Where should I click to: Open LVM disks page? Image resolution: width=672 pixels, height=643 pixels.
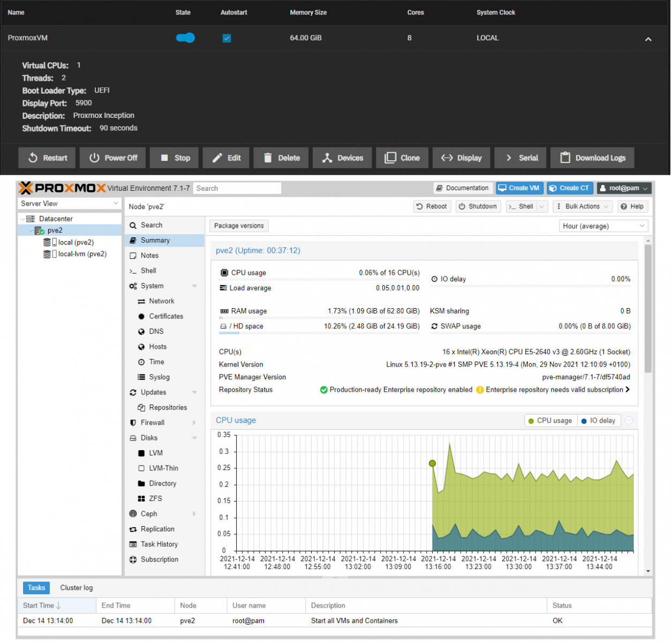click(x=164, y=453)
